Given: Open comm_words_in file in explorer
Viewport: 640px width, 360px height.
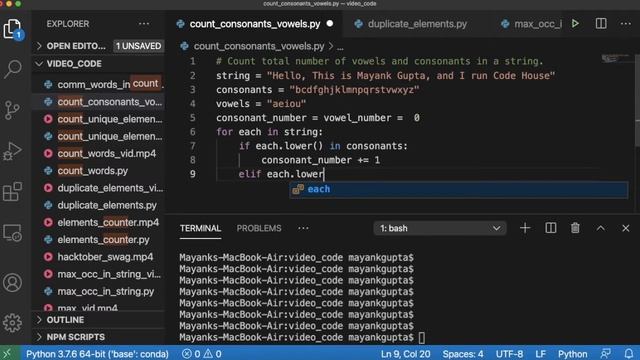Looking at the screenshot, I should tap(99, 84).
